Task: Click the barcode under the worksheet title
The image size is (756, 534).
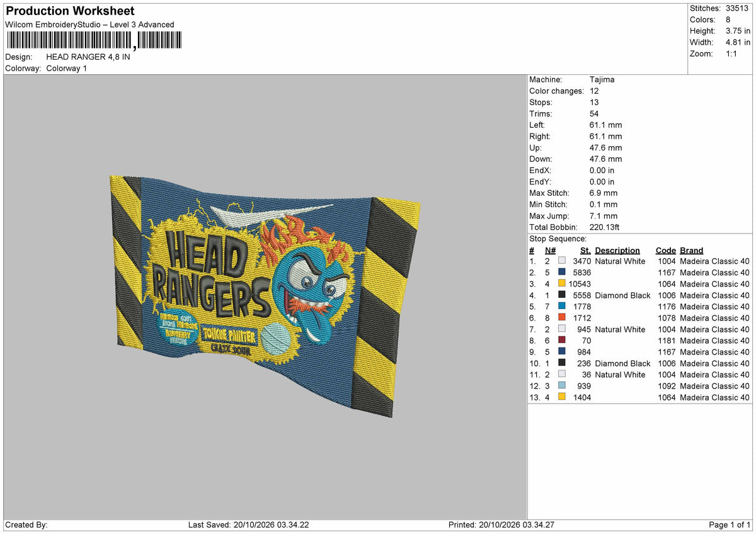Action: click(x=94, y=41)
